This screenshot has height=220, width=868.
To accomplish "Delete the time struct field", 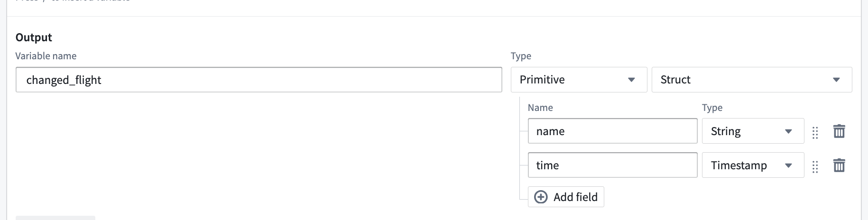I will (x=839, y=165).
